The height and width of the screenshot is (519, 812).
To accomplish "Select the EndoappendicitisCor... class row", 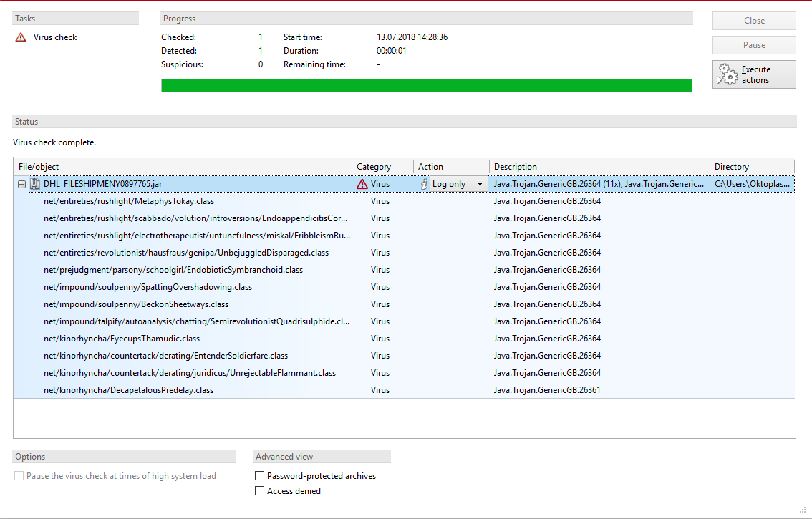I will 404,218.
